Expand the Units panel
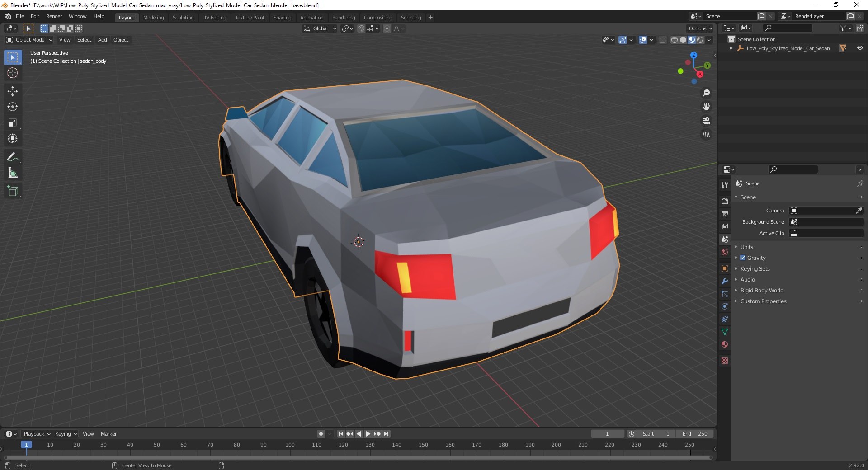Viewport: 868px width, 470px height. [747, 247]
